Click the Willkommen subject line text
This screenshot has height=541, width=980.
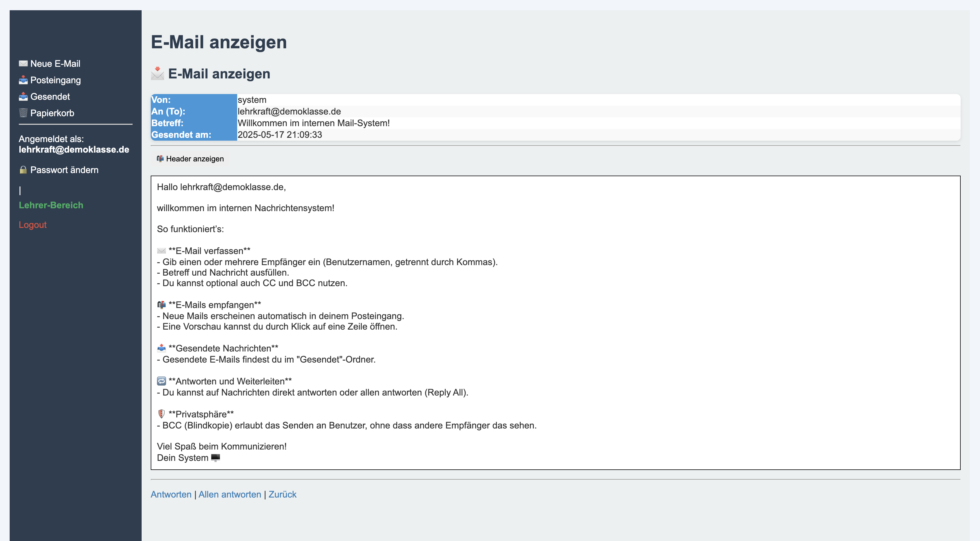click(313, 123)
